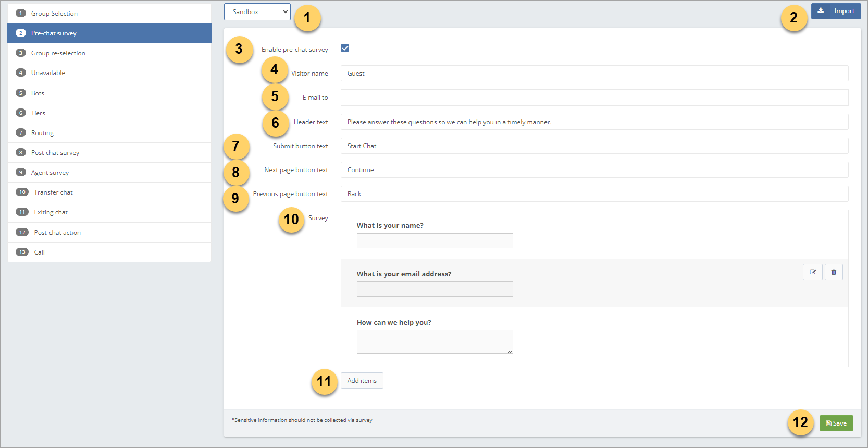Click the Add items button
868x448 pixels.
362,381
